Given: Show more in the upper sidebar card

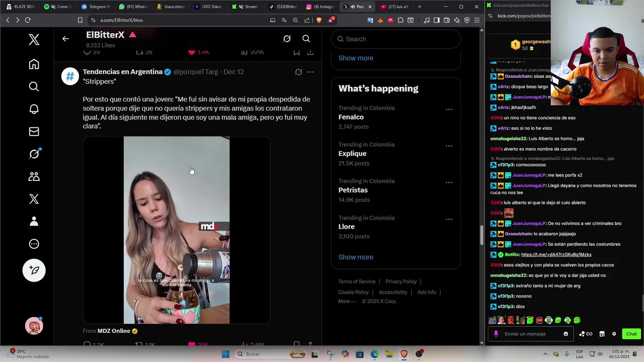Looking at the screenshot, I should 356,58.
